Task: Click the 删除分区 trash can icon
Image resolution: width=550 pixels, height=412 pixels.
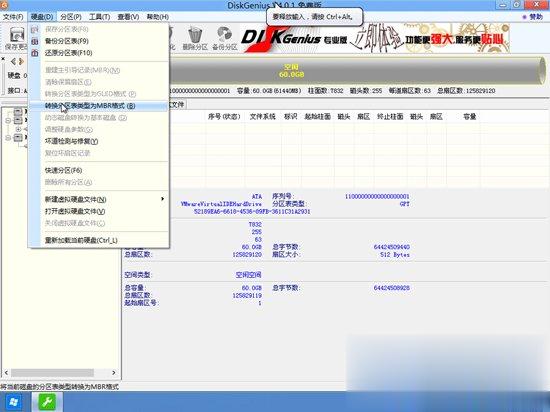Action: [x=195, y=38]
